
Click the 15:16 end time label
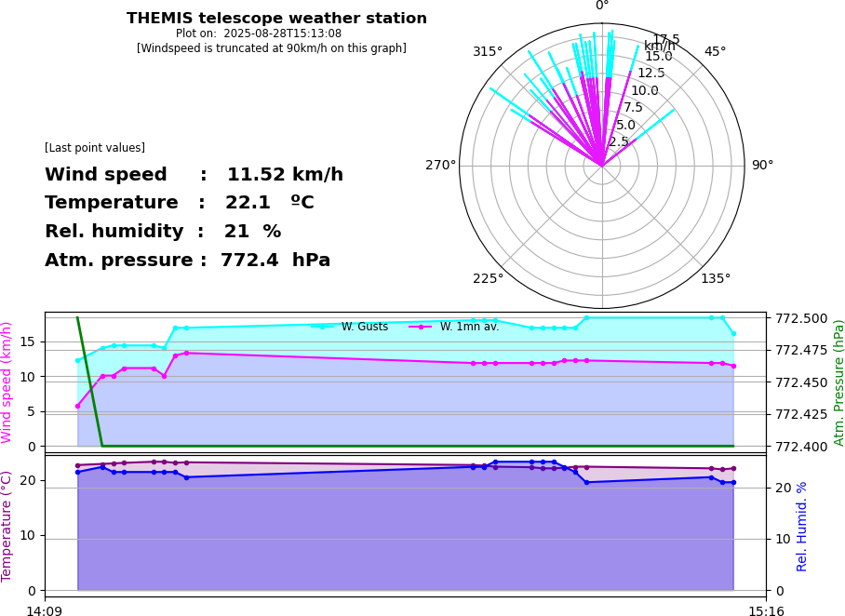[766, 611]
